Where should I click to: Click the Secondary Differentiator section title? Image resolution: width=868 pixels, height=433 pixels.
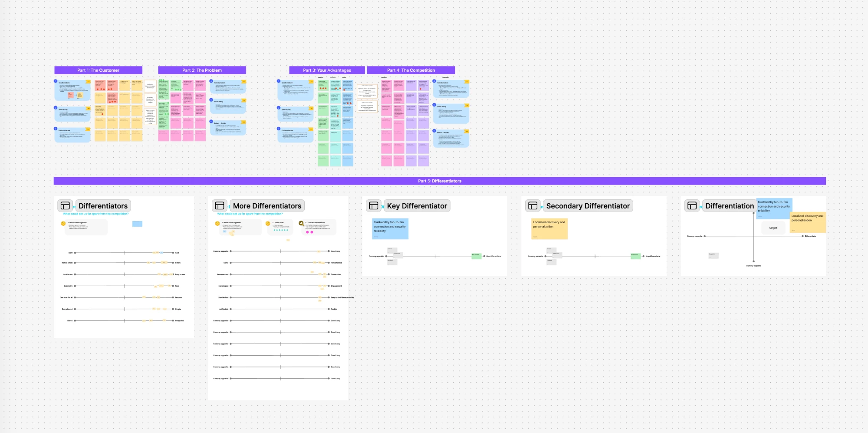click(x=588, y=206)
